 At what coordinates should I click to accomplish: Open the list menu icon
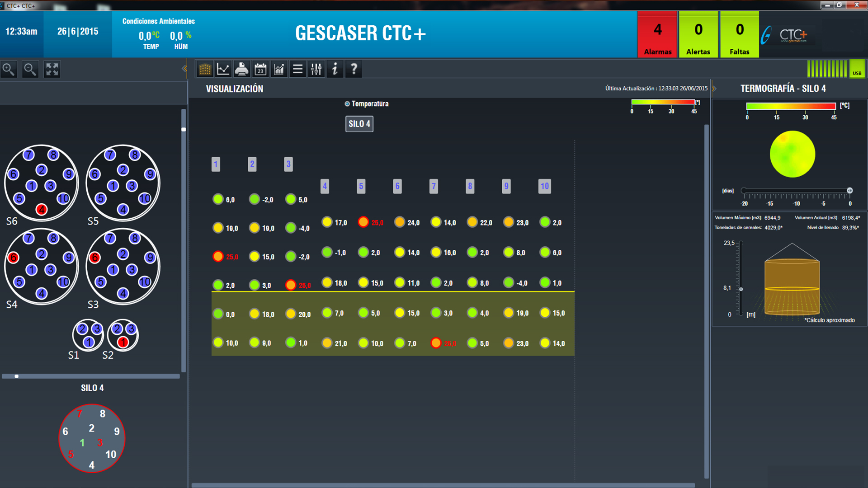coord(297,69)
